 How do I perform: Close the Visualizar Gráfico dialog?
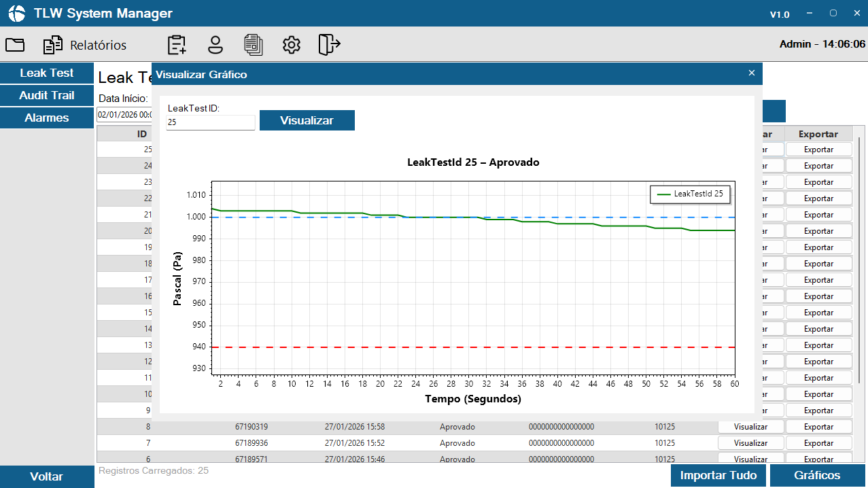[751, 73]
